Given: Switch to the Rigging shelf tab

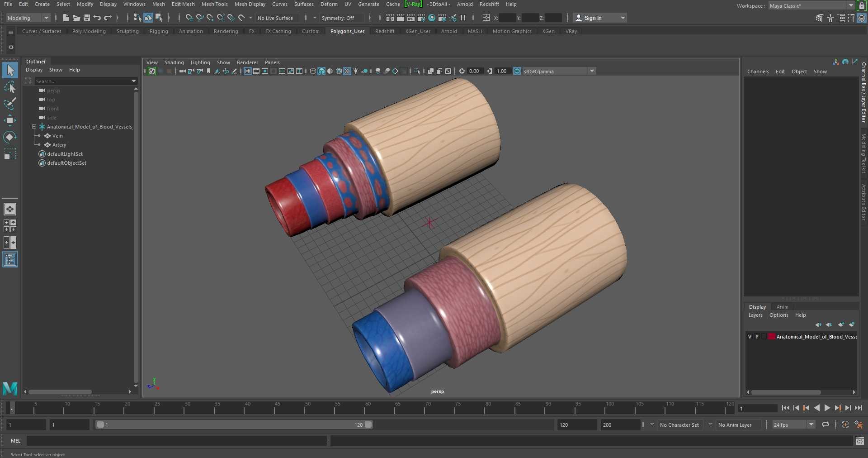Looking at the screenshot, I should click(x=159, y=31).
